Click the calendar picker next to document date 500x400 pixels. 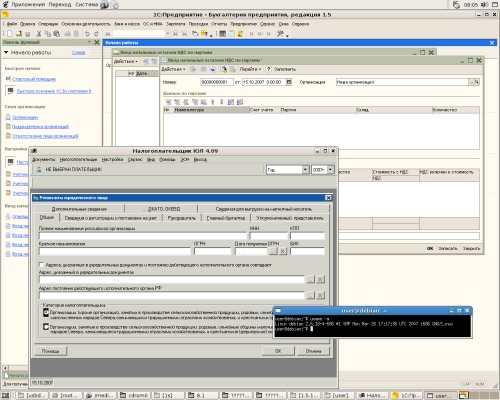pyautogui.click(x=289, y=82)
